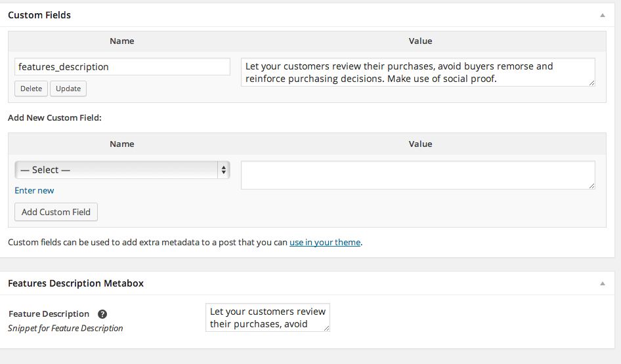Collapse the Features Description Metabox arrow

pyautogui.click(x=602, y=283)
